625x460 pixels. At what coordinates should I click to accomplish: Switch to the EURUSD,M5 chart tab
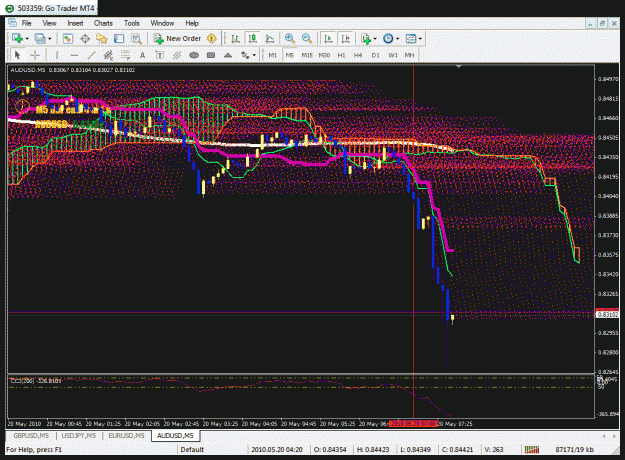[126, 436]
